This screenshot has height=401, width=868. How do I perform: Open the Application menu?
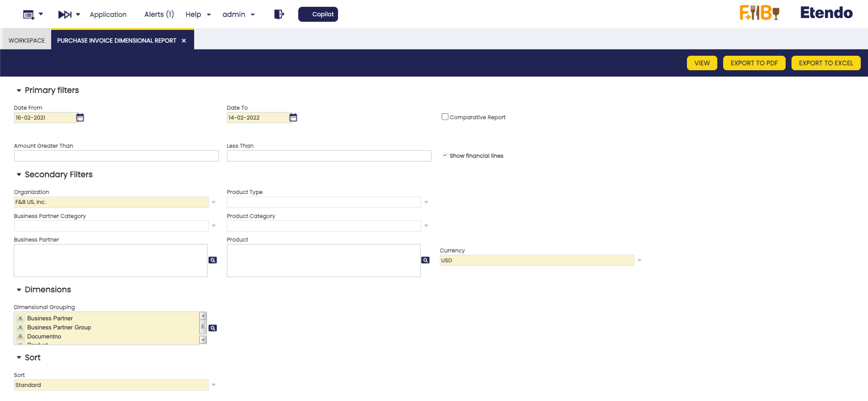[x=108, y=14]
